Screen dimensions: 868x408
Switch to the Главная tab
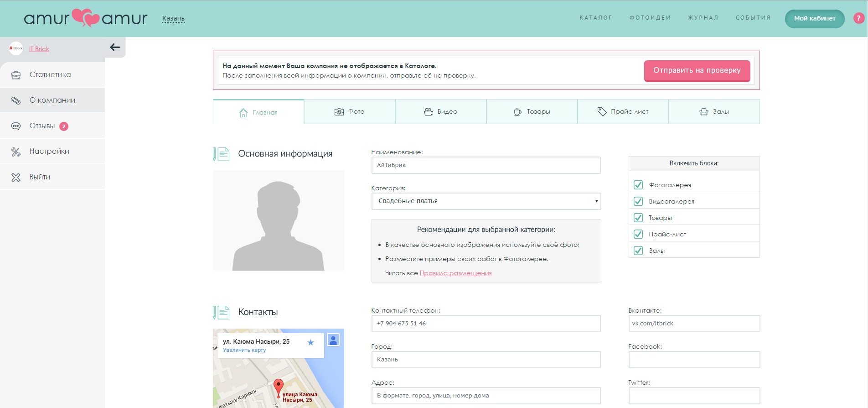coord(258,112)
